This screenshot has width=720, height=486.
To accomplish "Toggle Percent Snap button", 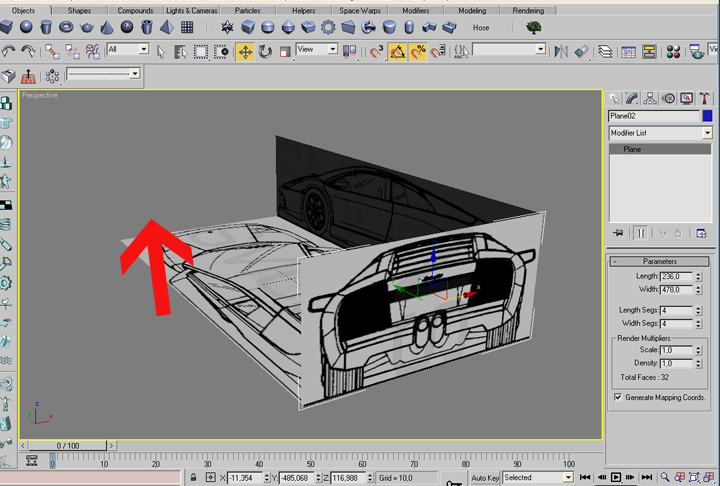I will (417, 51).
